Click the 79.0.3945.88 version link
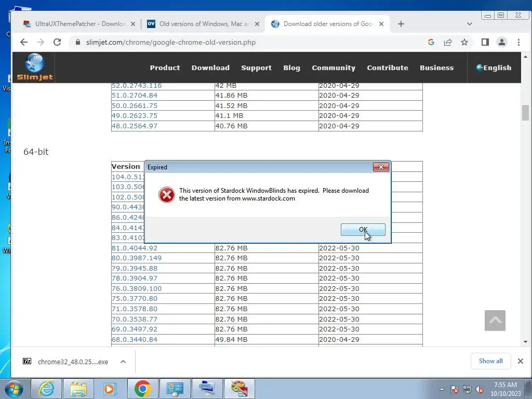The height and width of the screenshot is (399, 532). point(135,269)
